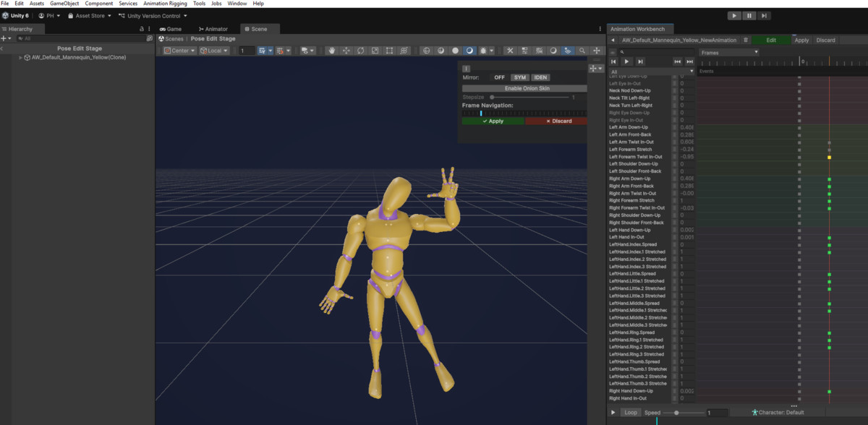The height and width of the screenshot is (425, 868).
Task: Activate the Hand view tool
Action: click(x=332, y=50)
